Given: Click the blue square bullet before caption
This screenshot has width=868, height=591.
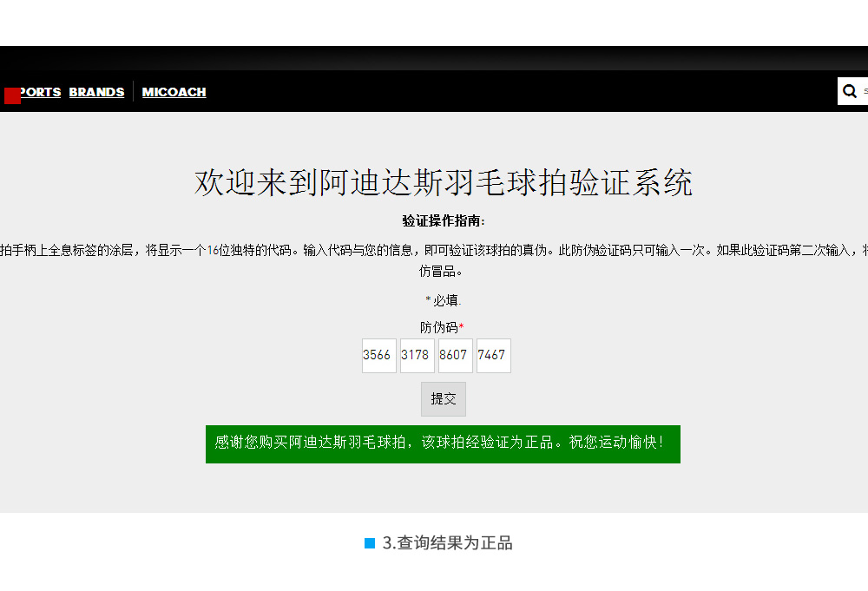Looking at the screenshot, I should (370, 543).
